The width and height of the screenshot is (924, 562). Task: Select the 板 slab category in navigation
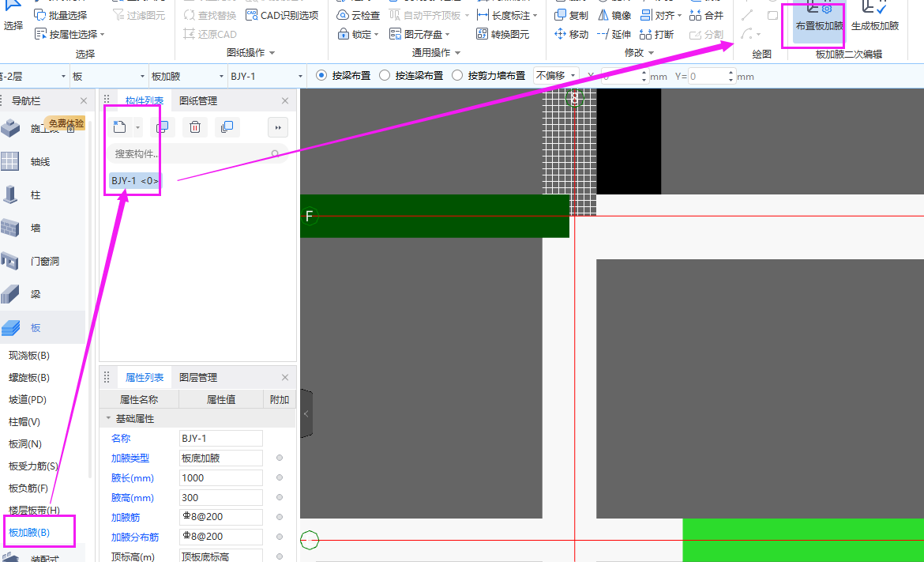(x=43, y=327)
